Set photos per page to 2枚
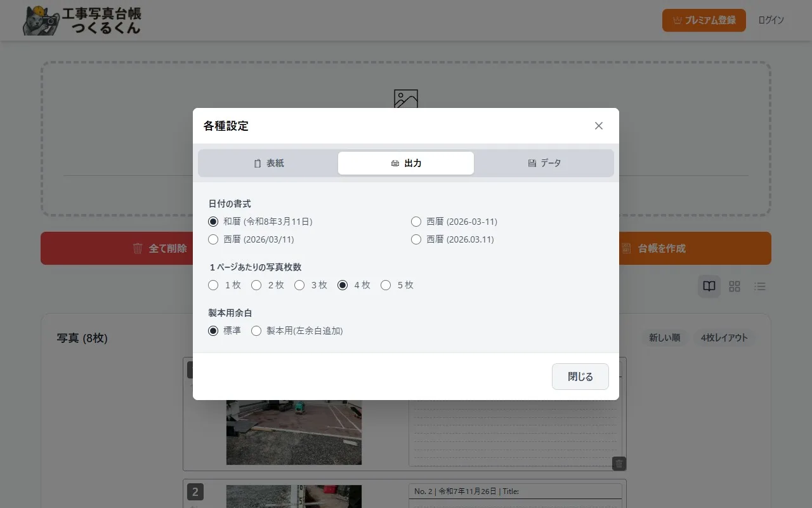Viewport: 812px width, 508px height. pyautogui.click(x=256, y=285)
